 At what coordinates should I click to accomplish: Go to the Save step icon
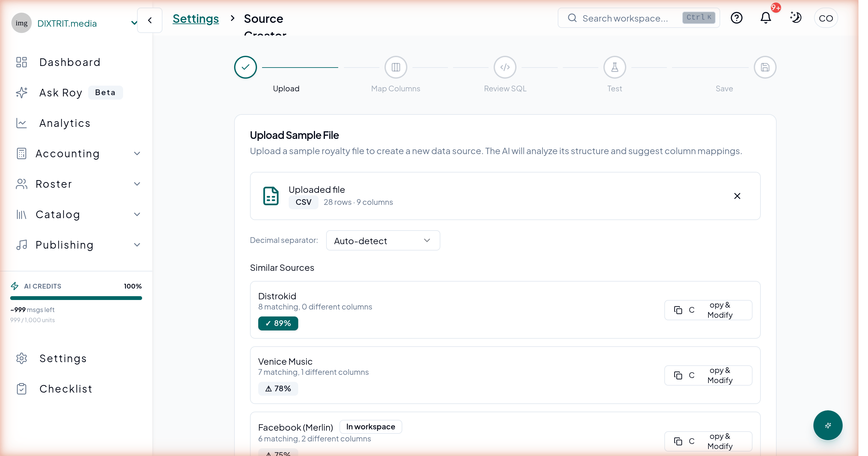(765, 67)
